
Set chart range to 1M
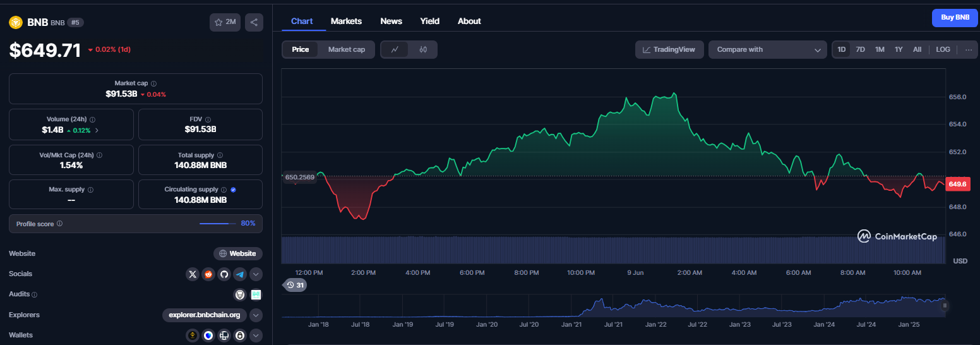(880, 49)
